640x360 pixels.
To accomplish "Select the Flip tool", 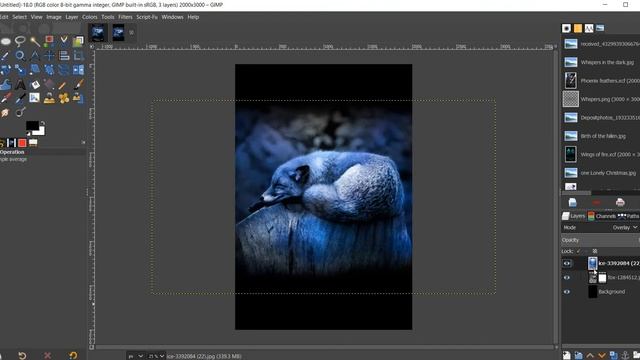I will [78, 70].
